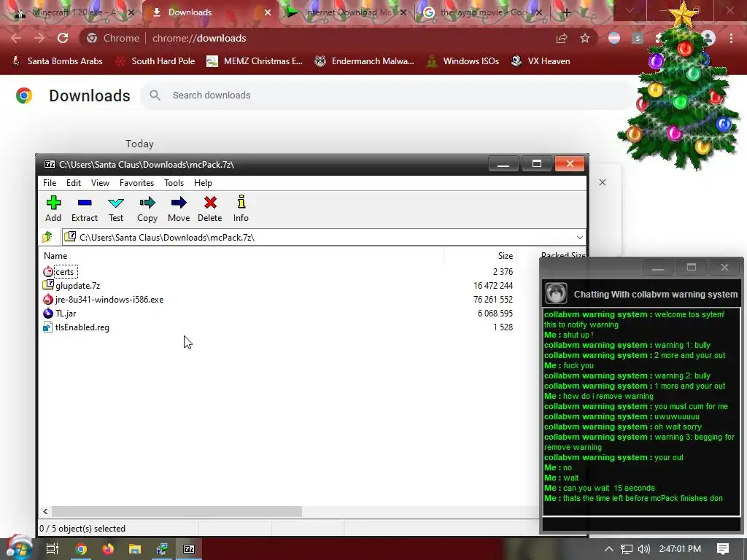This screenshot has width=747, height=560.
Task: Open the Favorites menu in 7-Zip
Action: pos(136,183)
